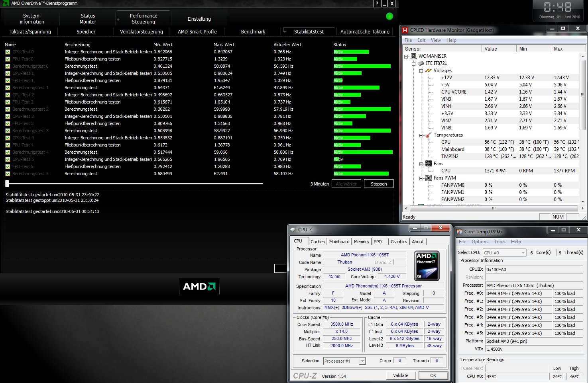Click OK in CPU-Z
This screenshot has height=383, width=588.
pos(433,375)
